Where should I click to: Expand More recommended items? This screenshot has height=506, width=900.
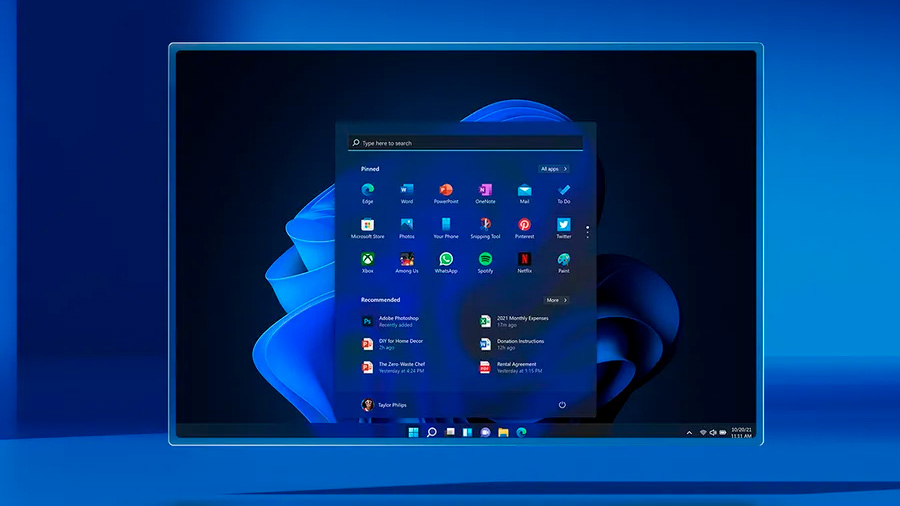556,300
